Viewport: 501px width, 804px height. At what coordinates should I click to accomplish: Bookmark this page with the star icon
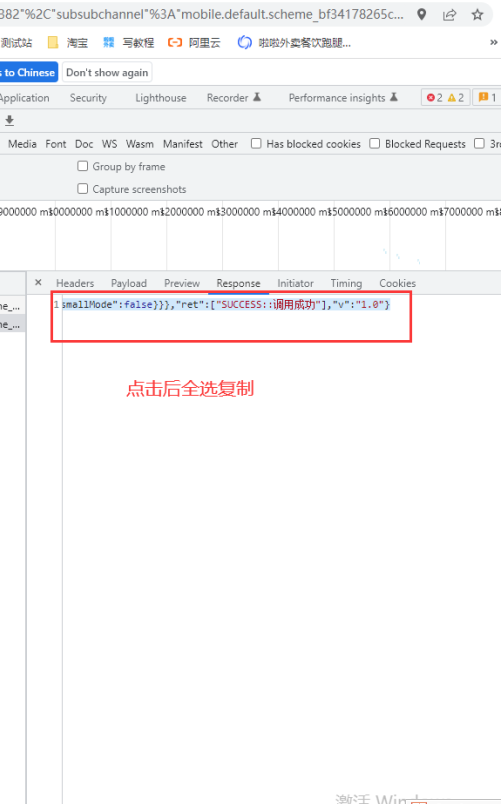point(477,14)
